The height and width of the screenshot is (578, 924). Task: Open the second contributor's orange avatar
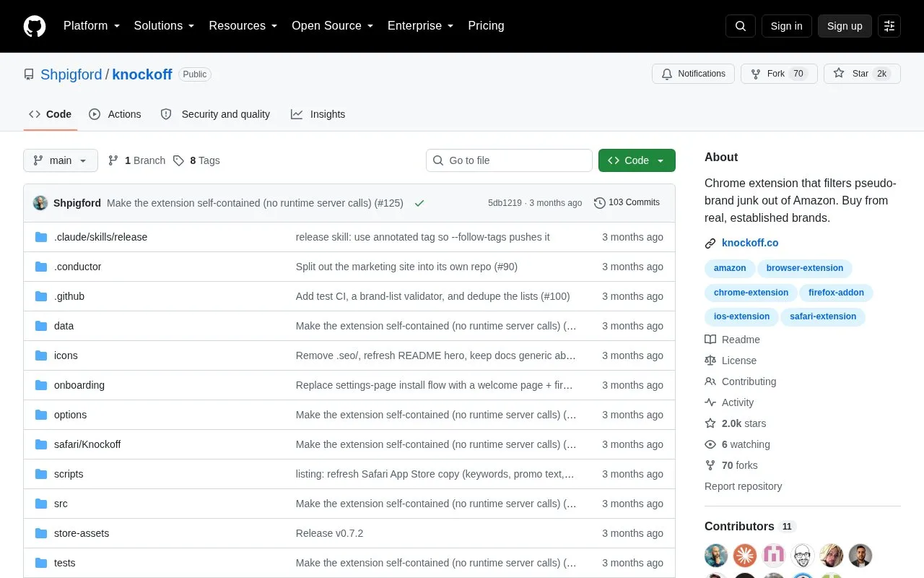(745, 556)
